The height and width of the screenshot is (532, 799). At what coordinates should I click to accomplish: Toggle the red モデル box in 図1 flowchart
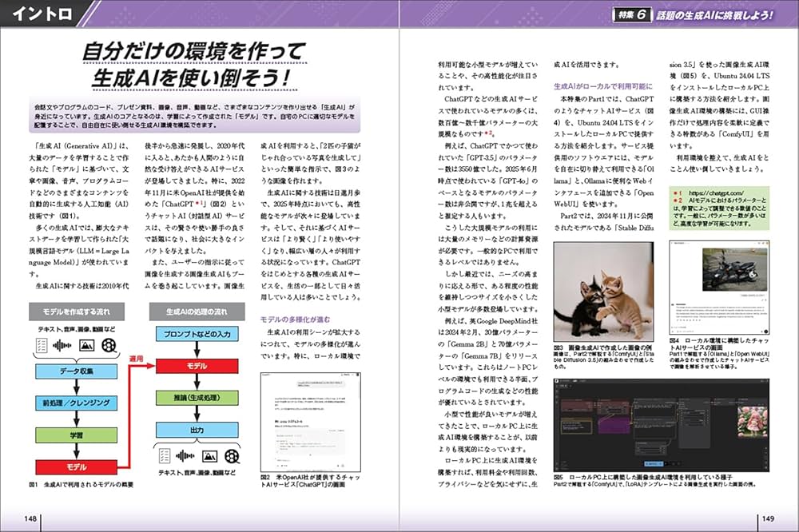click(x=77, y=466)
